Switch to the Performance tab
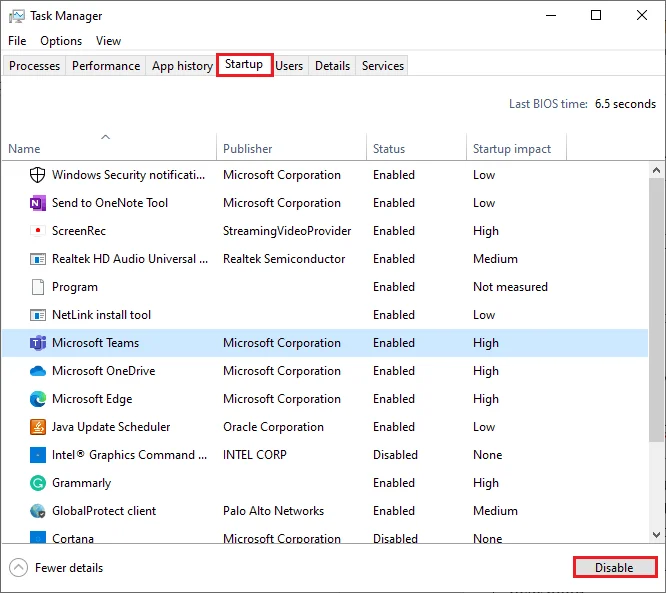 tap(106, 66)
